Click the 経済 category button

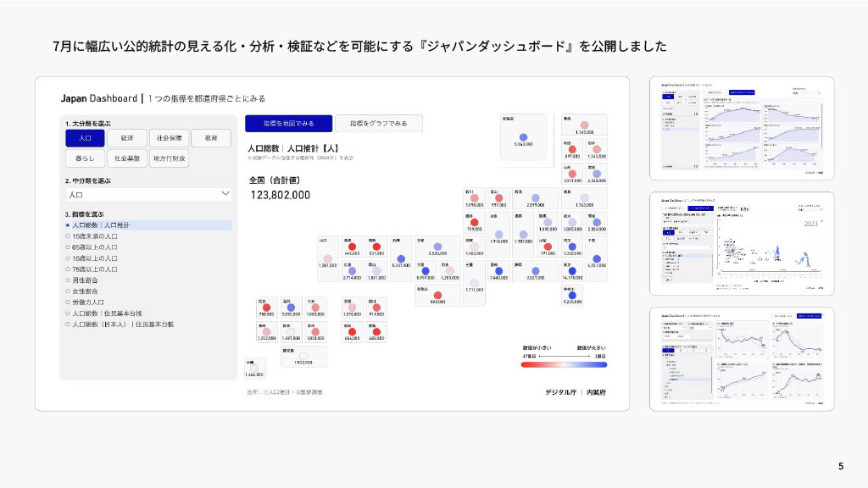pyautogui.click(x=127, y=137)
